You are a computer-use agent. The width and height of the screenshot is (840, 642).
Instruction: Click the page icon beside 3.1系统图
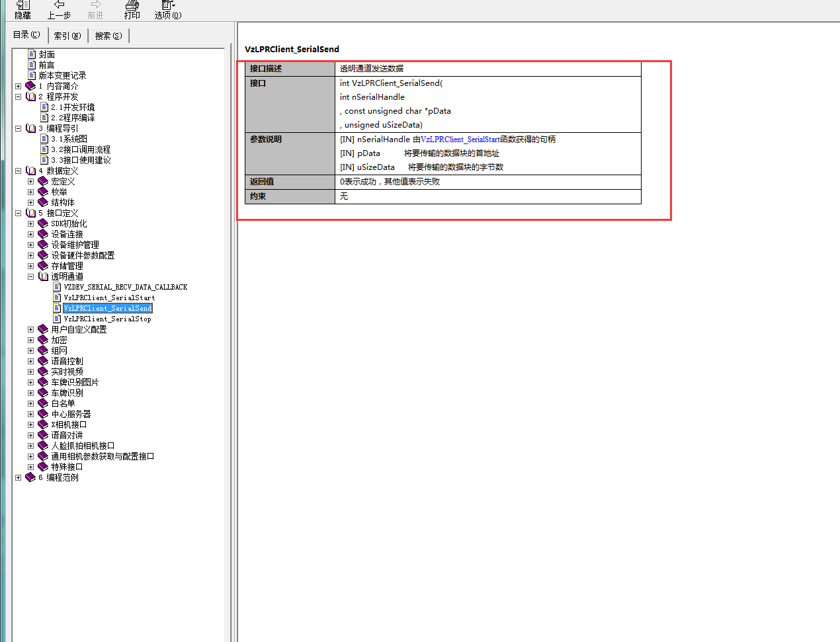coord(44,139)
